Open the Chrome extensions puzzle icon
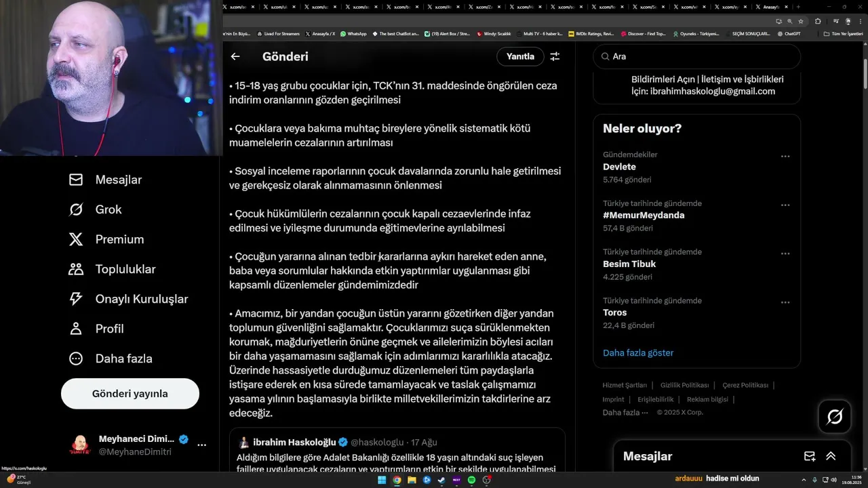 tap(818, 21)
